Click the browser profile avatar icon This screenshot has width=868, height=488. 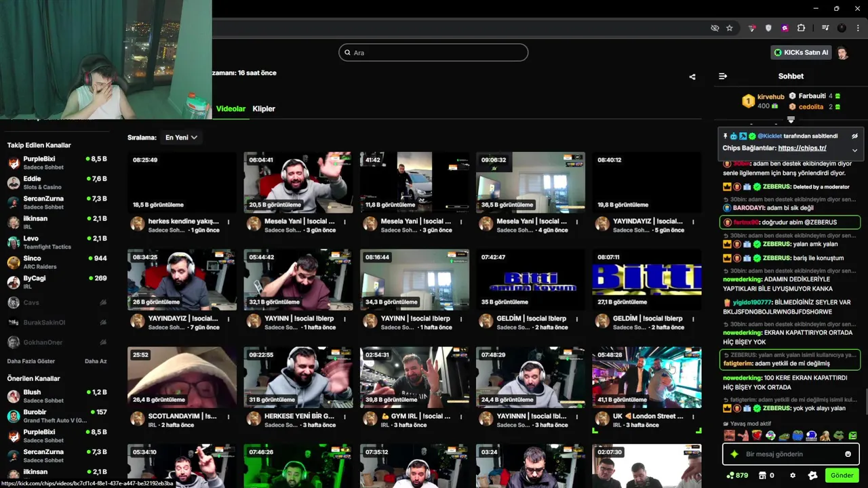click(842, 28)
